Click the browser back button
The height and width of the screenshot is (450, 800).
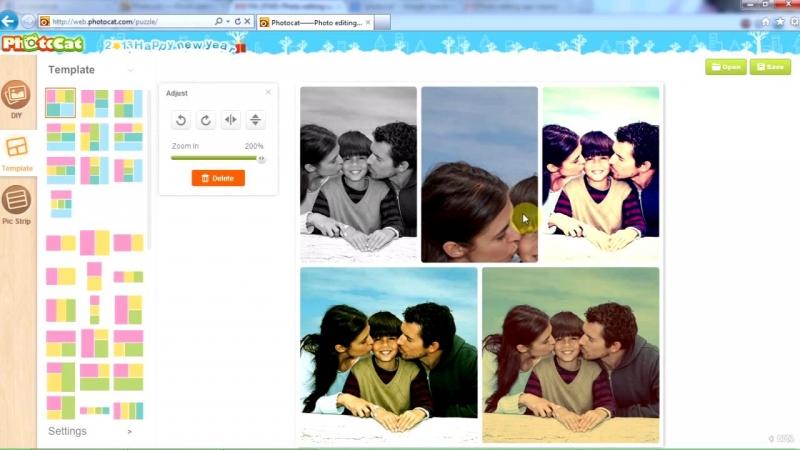click(9, 21)
